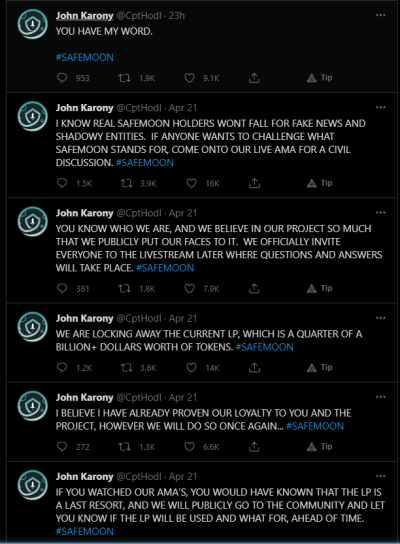Retweet the 'YOU HAVE MY WORD' tweet

124,78
